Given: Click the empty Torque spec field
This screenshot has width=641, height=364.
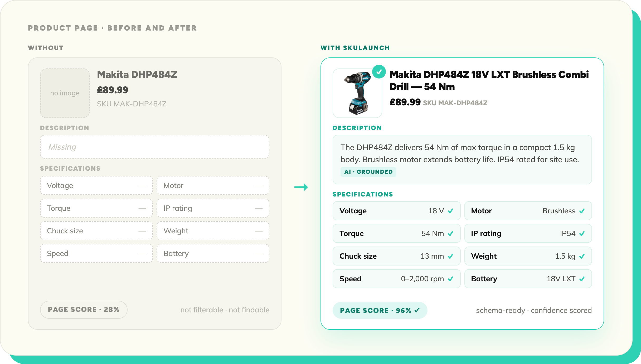Looking at the screenshot, I should click(x=96, y=208).
